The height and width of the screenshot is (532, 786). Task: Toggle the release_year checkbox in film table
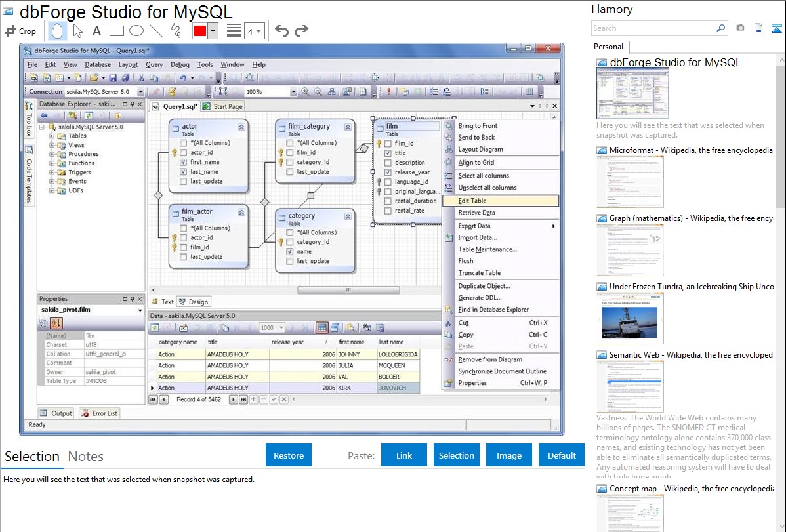pyautogui.click(x=388, y=173)
